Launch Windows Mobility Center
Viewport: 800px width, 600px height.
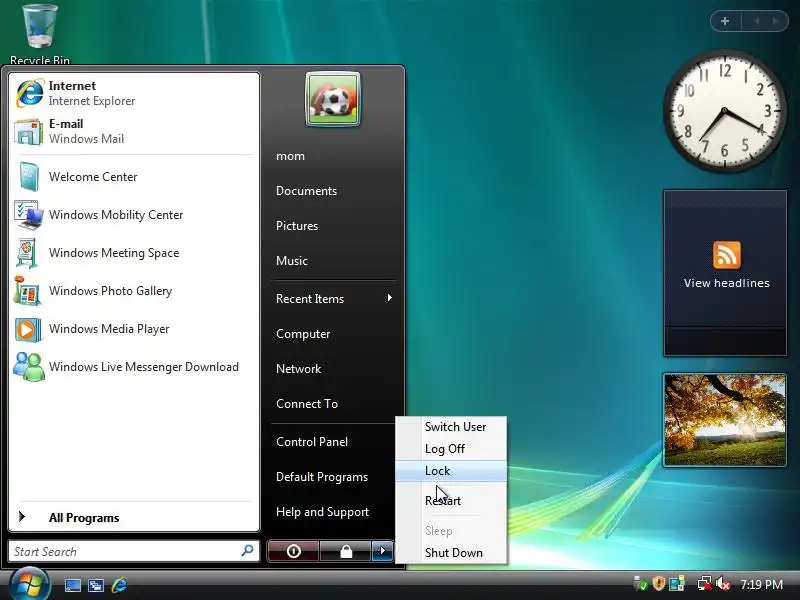click(134, 215)
